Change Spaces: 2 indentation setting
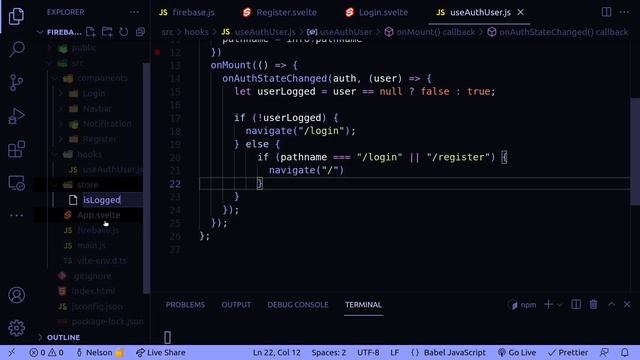This screenshot has height=360, width=640. (x=329, y=352)
